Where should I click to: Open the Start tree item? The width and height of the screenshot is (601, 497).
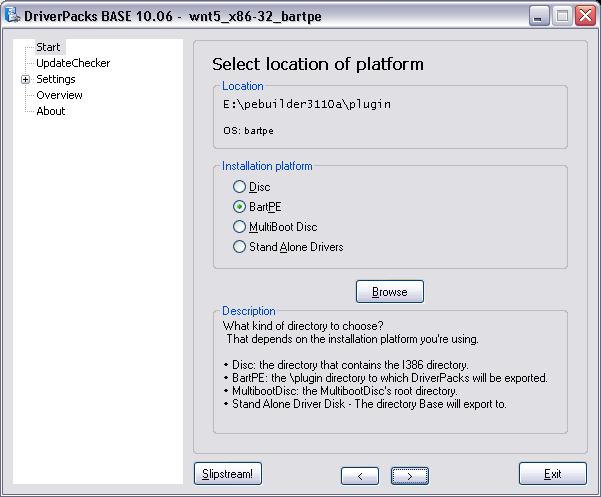(48, 47)
